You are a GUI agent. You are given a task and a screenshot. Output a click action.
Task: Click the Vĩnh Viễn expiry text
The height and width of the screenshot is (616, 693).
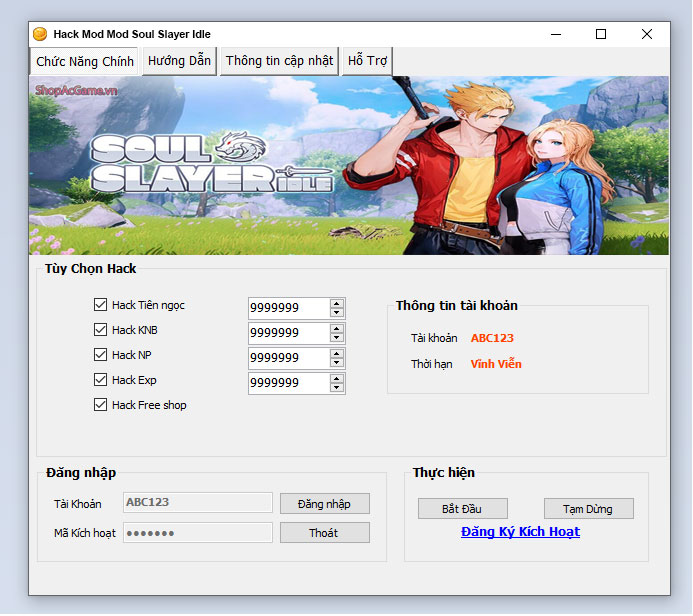[496, 364]
